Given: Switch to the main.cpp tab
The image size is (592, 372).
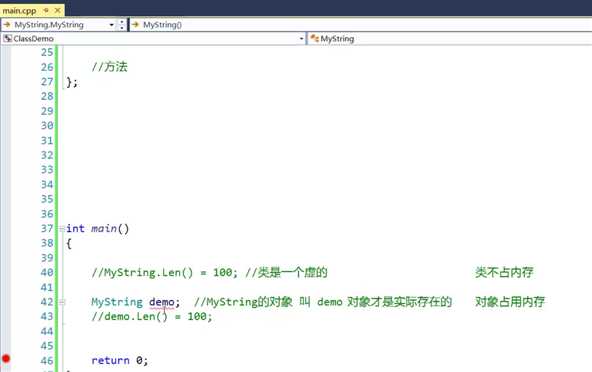Looking at the screenshot, I should 19,11.
